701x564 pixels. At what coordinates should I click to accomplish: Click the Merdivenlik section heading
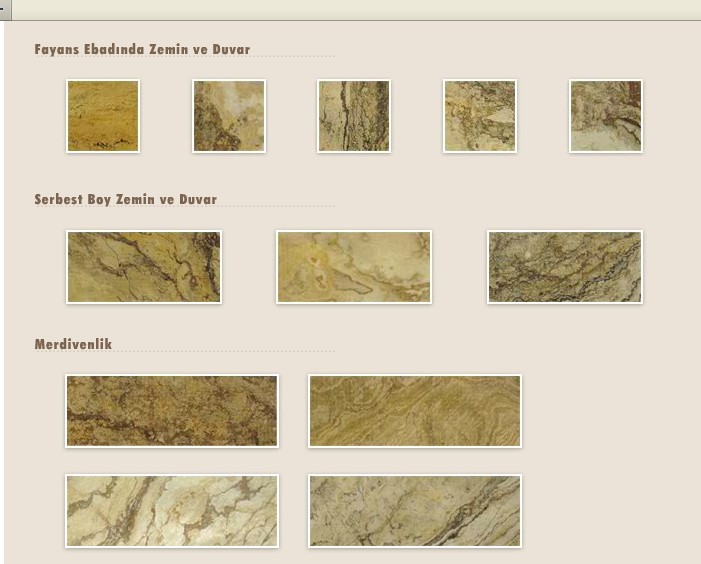click(73, 344)
